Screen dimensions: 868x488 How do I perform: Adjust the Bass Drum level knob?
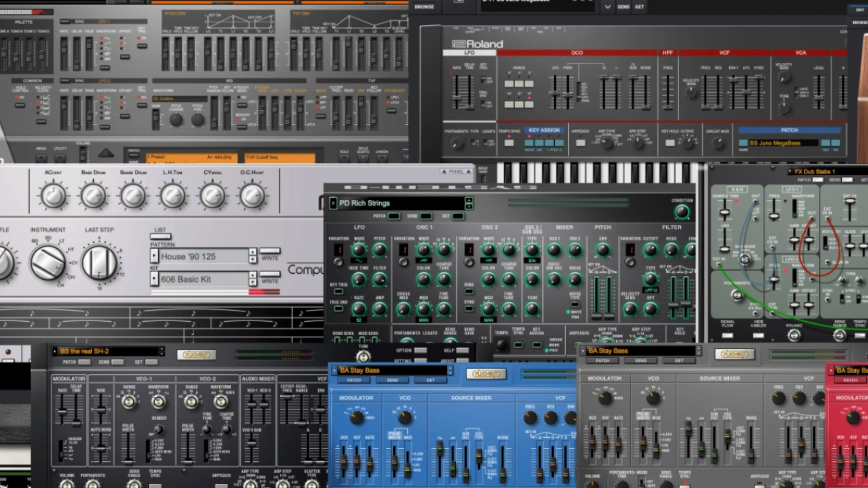[93, 196]
